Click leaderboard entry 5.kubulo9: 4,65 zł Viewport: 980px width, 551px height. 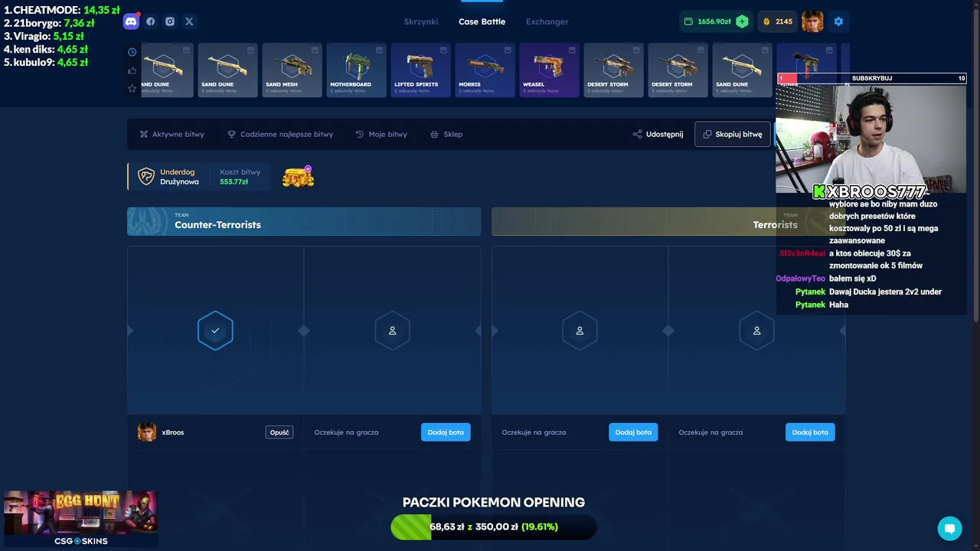46,62
